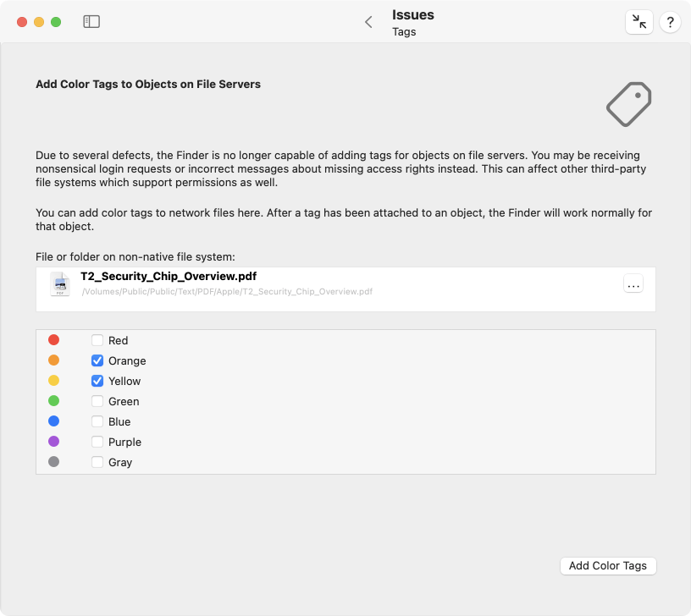This screenshot has height=616, width=691.
Task: Enable the Purple tag checkbox
Action: [x=97, y=442]
